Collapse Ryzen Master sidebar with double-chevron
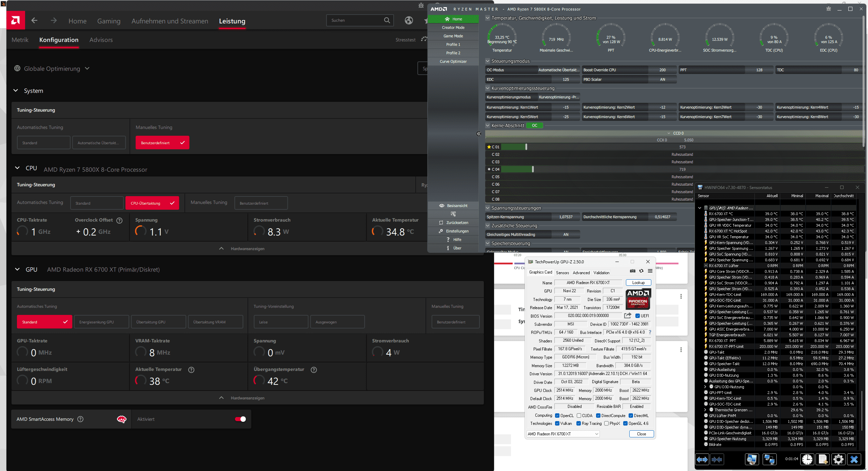Screen dimensions: 868x471 click(479, 134)
